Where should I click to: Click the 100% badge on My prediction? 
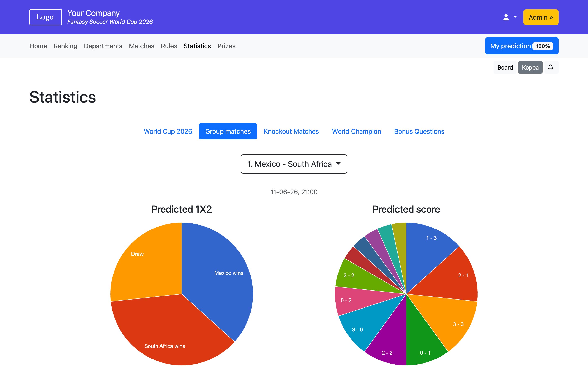[543, 46]
